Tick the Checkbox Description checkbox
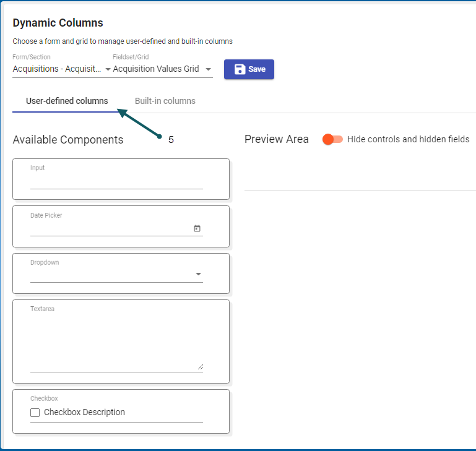The width and height of the screenshot is (476, 451). 35,413
